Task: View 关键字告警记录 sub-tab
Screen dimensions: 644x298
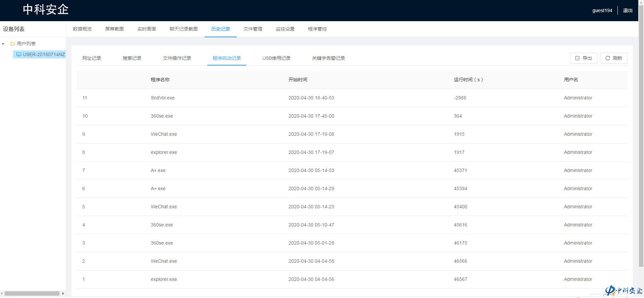Action: pos(329,58)
